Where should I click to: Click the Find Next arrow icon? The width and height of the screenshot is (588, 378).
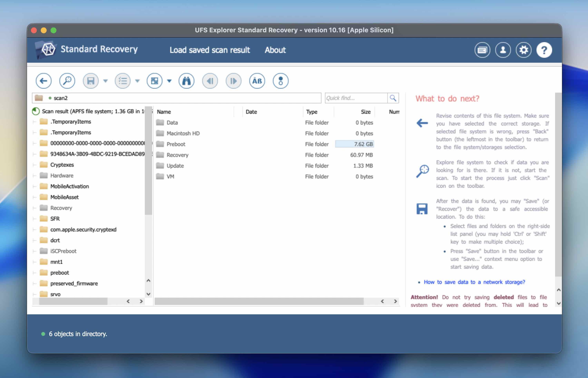point(233,81)
